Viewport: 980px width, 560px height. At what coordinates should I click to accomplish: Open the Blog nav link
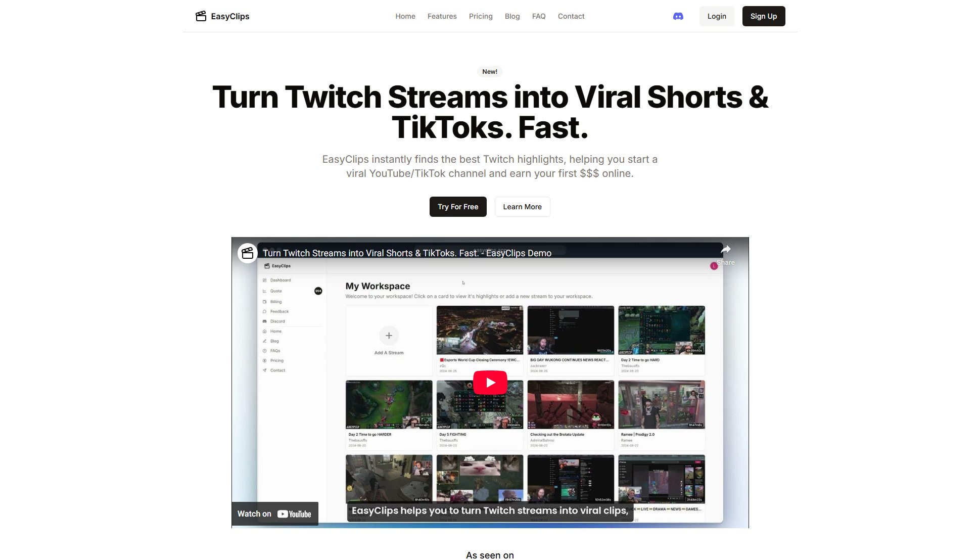[512, 16]
